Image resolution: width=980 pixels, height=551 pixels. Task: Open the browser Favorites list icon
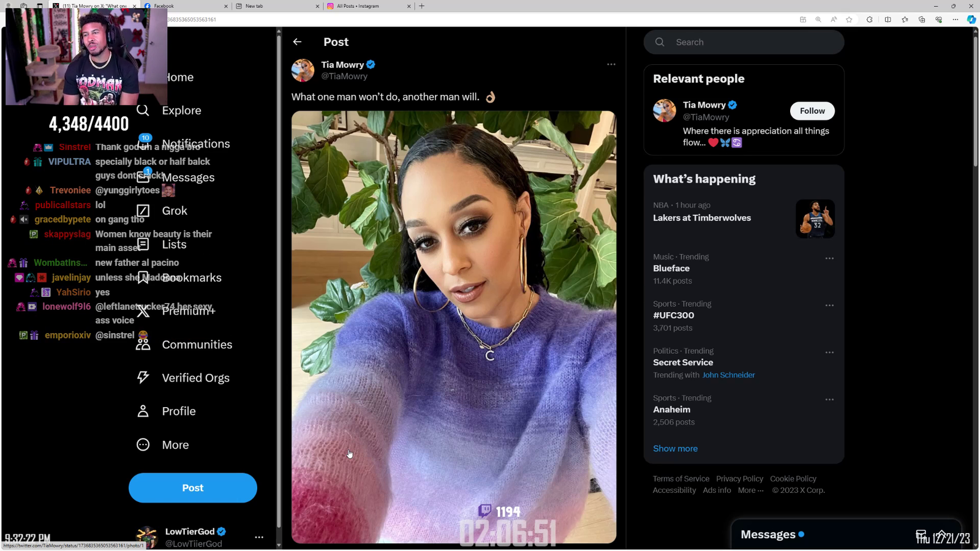905,20
